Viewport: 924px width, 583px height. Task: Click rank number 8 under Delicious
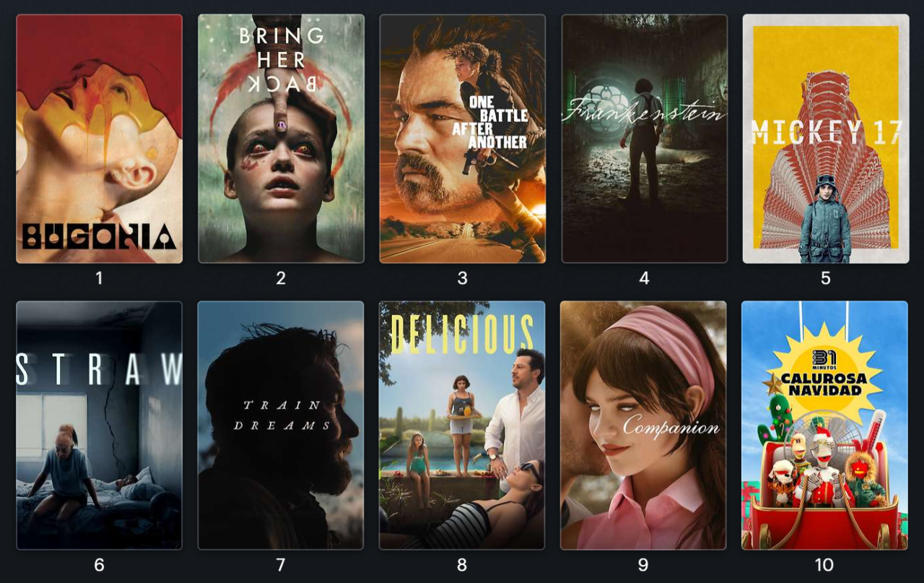(462, 565)
